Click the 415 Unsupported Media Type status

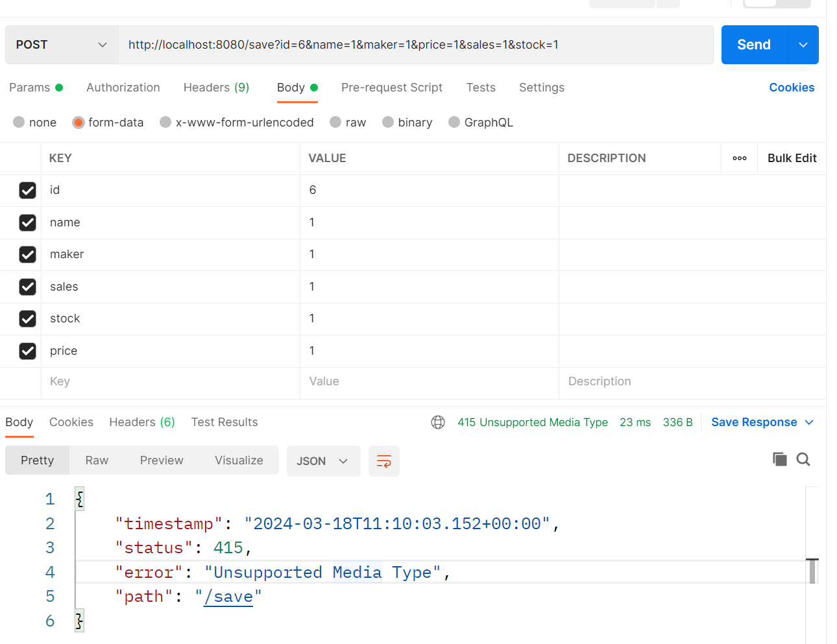coord(533,422)
